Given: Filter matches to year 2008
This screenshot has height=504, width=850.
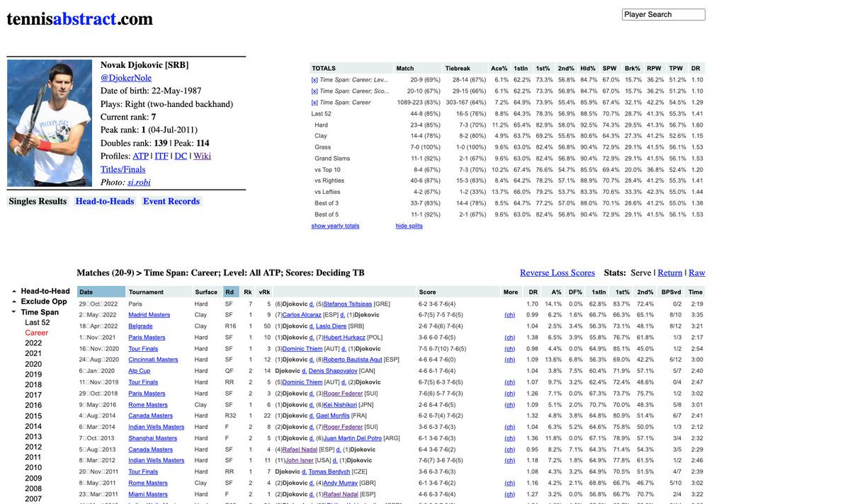Looking at the screenshot, I should [x=33, y=488].
